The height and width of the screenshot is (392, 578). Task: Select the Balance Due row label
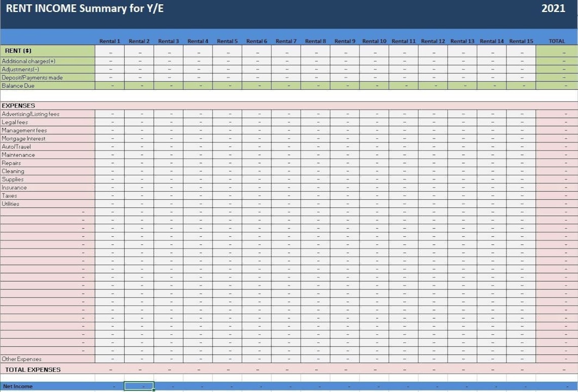coord(19,86)
